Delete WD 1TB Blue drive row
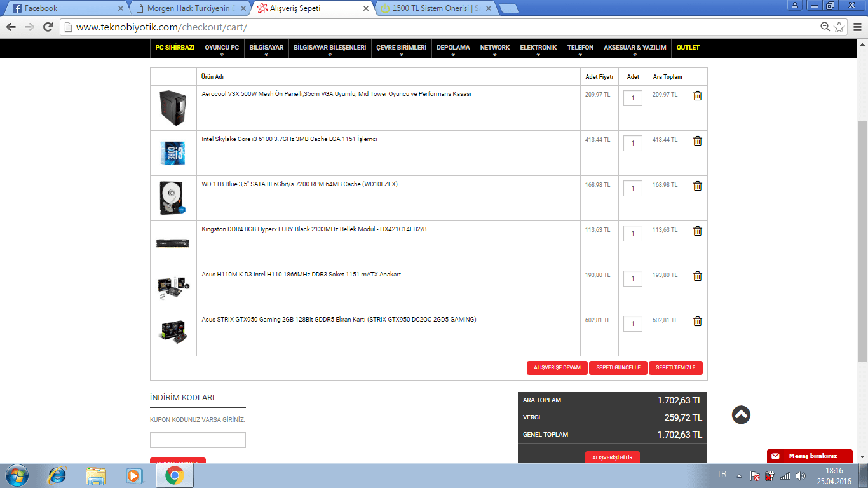 pyautogui.click(x=697, y=186)
